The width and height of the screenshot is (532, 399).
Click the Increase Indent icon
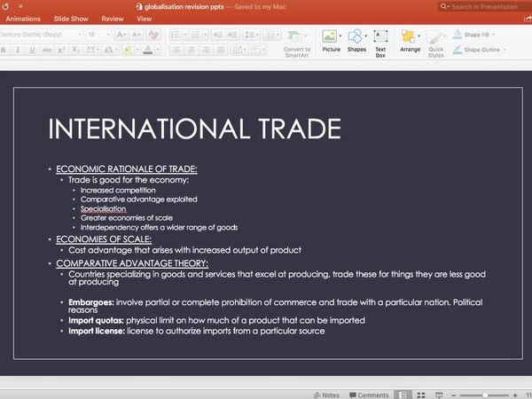click(x=232, y=35)
